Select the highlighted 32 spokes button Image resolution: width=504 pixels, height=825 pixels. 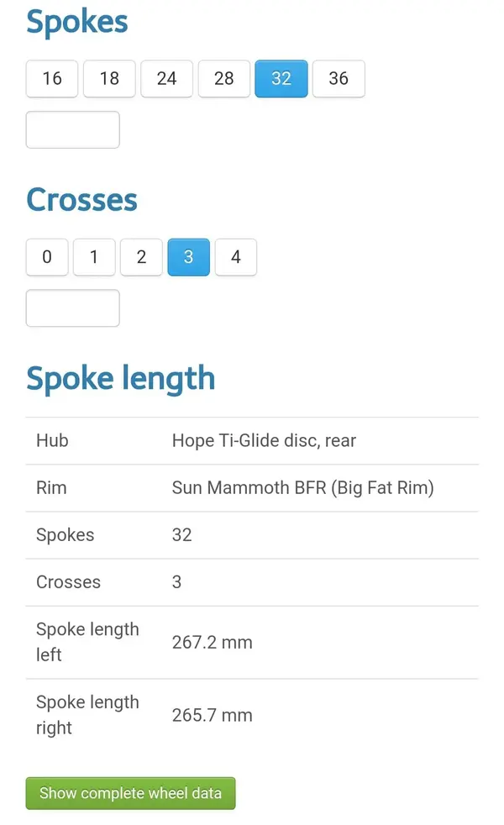281,79
